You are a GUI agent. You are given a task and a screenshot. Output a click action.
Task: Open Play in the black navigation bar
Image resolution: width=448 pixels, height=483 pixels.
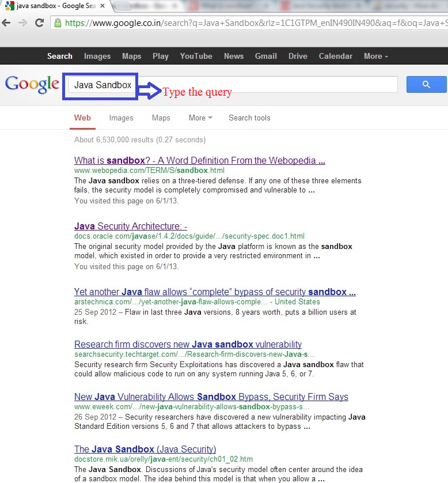click(161, 56)
